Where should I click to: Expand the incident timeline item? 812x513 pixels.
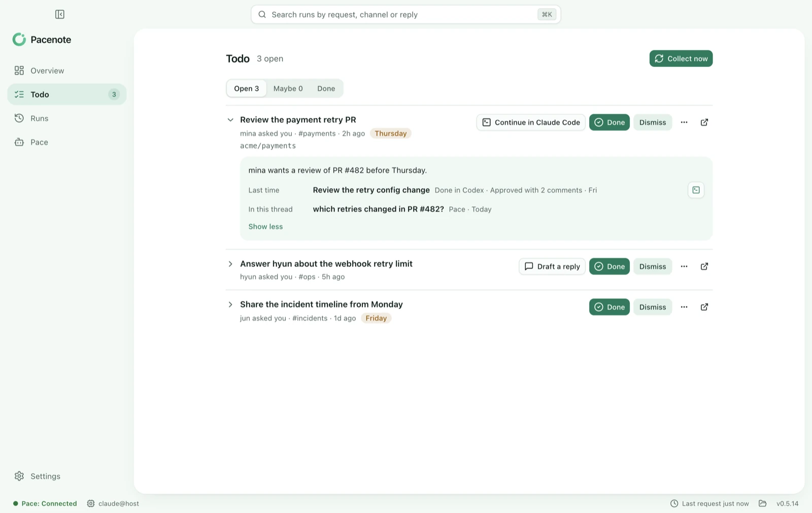[x=230, y=304]
